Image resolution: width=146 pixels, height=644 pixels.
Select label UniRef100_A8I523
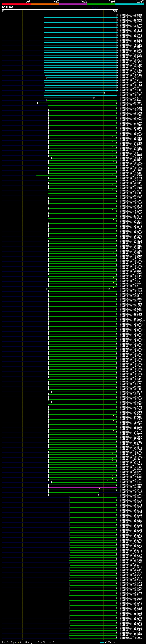point(131,95)
